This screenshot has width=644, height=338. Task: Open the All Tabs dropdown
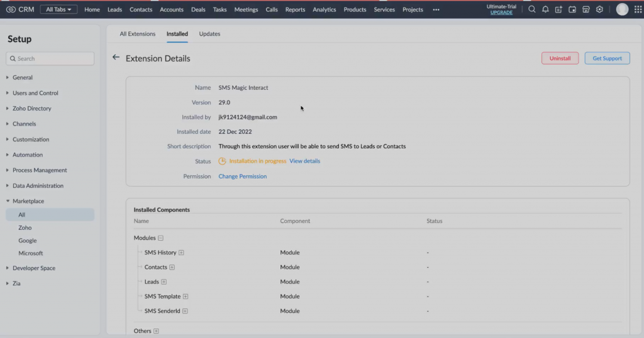click(58, 9)
